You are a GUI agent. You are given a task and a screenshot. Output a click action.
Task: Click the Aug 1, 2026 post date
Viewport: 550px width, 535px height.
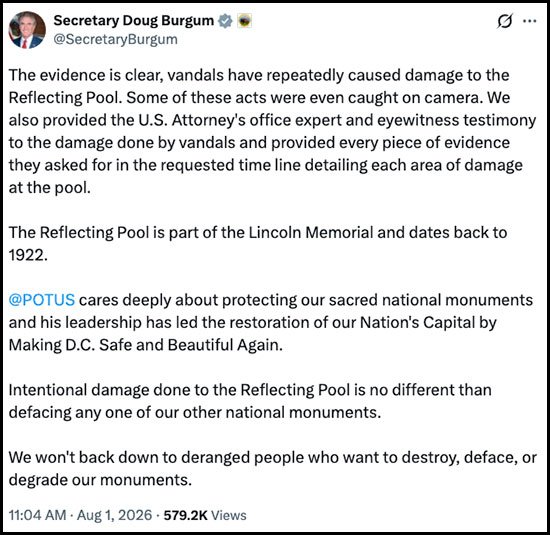tap(114, 515)
